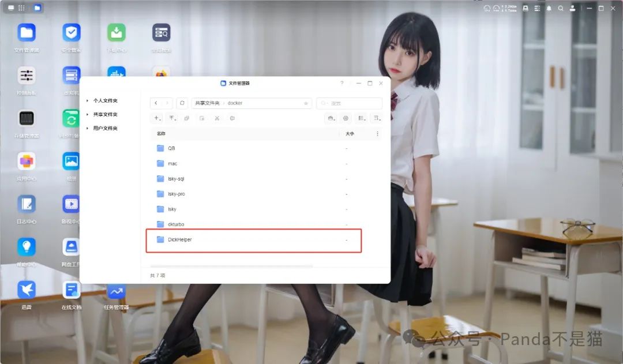The width and height of the screenshot is (623, 364).
Task: Click the cut scissors toolbar icon
Action: [x=217, y=118]
